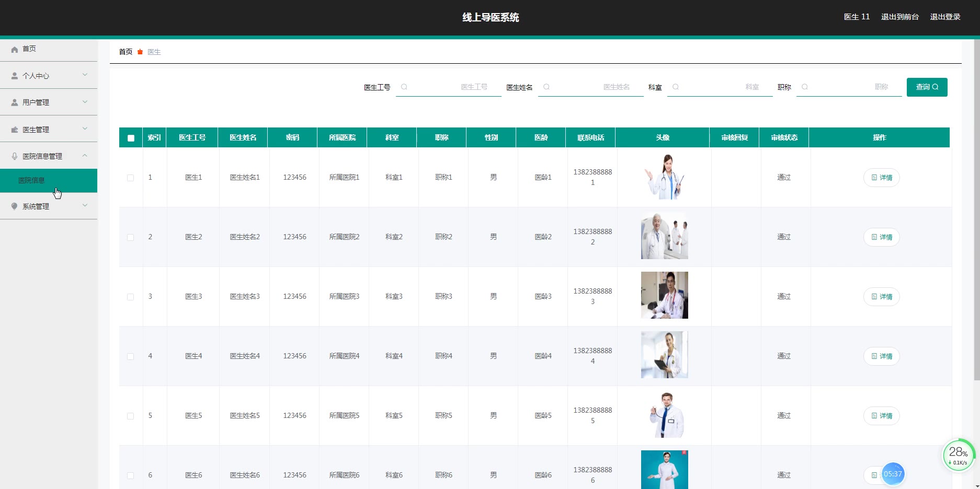This screenshot has width=980, height=489.
Task: Click the 查询 search button
Action: click(x=927, y=87)
